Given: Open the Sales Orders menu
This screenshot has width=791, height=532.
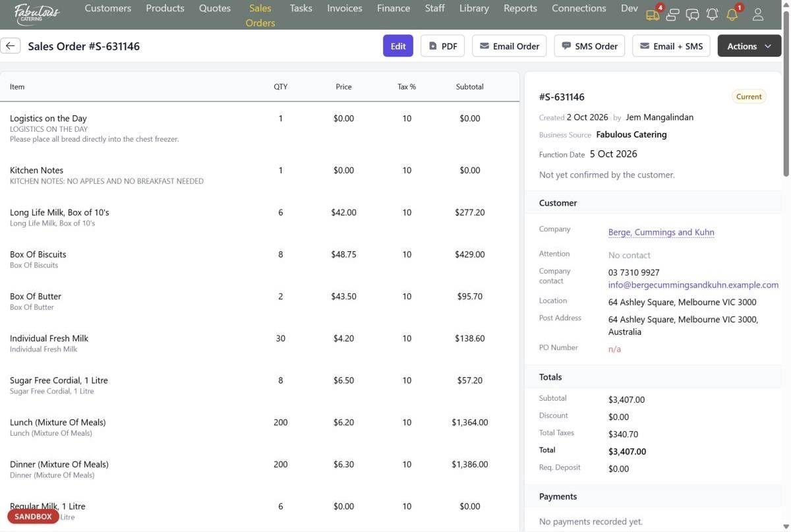Looking at the screenshot, I should click(x=260, y=15).
